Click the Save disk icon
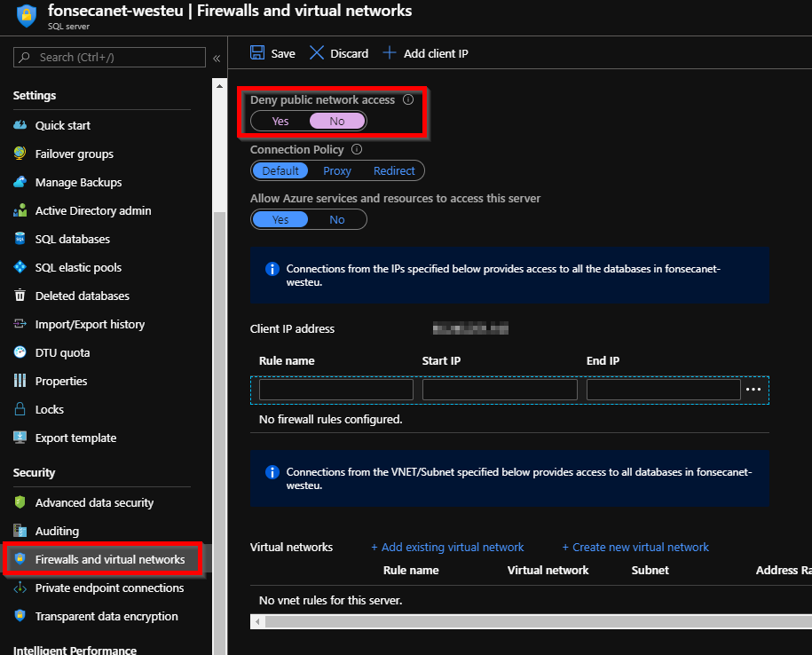The image size is (812, 655). (257, 53)
